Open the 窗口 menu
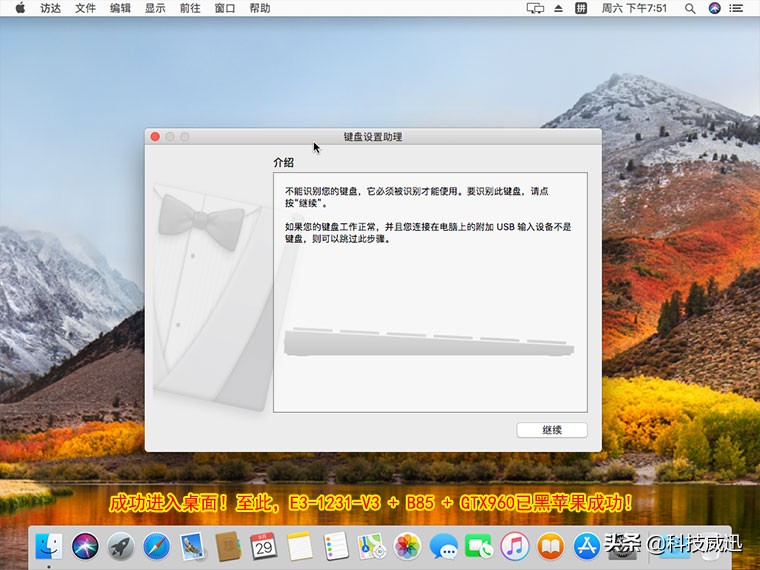The width and height of the screenshot is (760, 570). point(225,8)
